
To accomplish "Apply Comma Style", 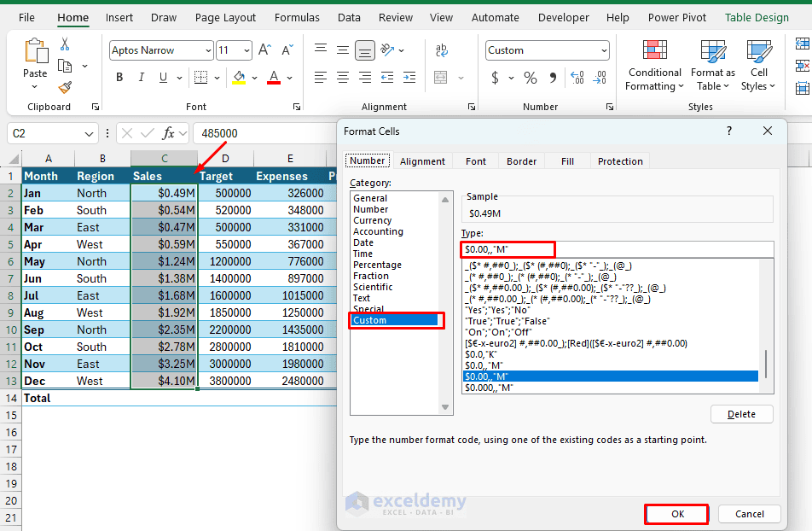I will coord(553,78).
